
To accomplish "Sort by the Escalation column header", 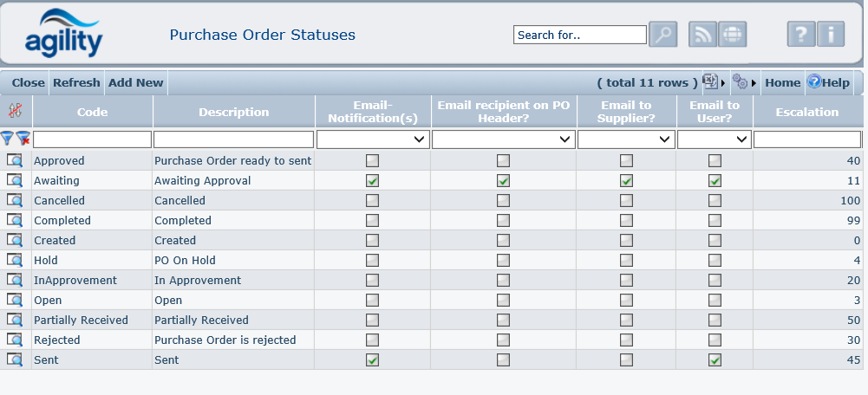I will pyautogui.click(x=807, y=112).
